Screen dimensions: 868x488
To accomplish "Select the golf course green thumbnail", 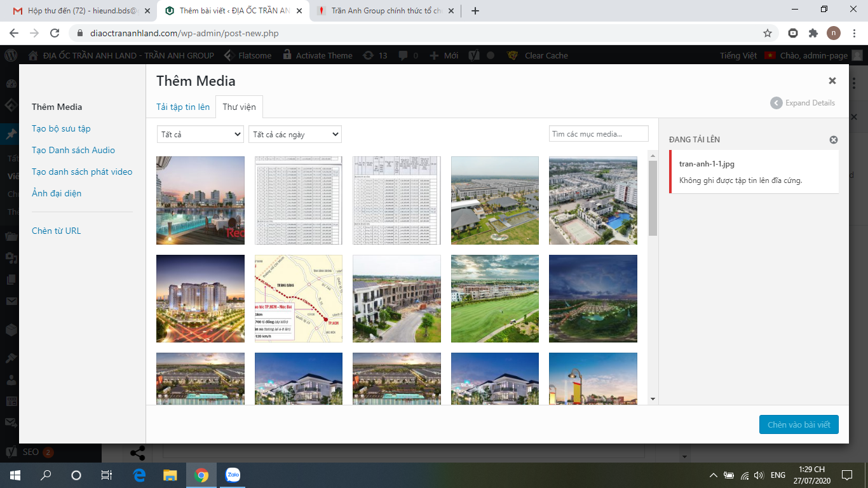I will click(x=495, y=299).
